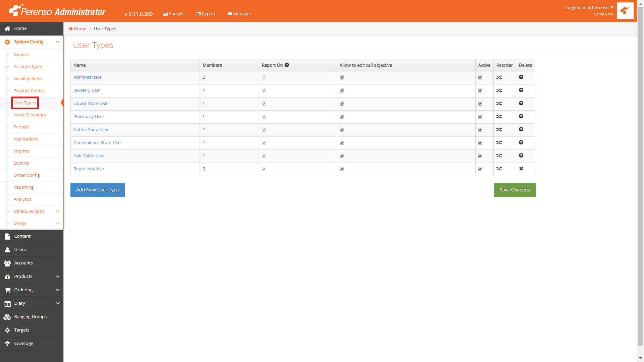Expand the Scheduled Jobs submenu
Viewport: 644px width, 362px height.
tap(57, 212)
